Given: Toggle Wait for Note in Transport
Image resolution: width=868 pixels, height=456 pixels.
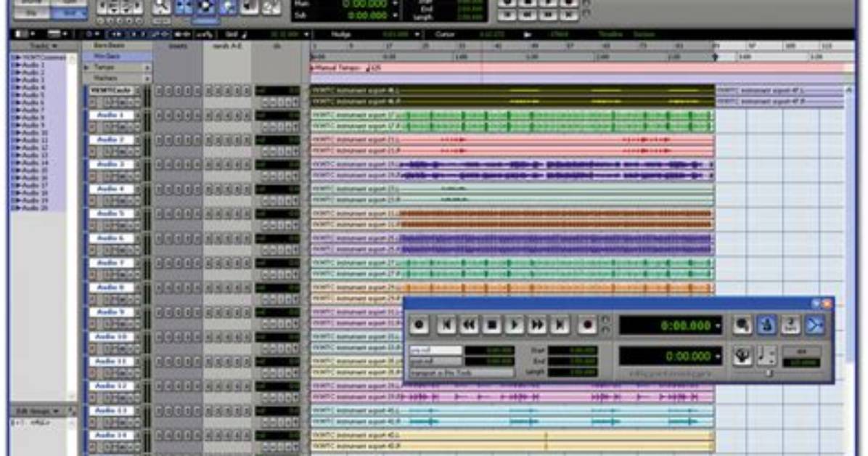Looking at the screenshot, I should [x=742, y=325].
